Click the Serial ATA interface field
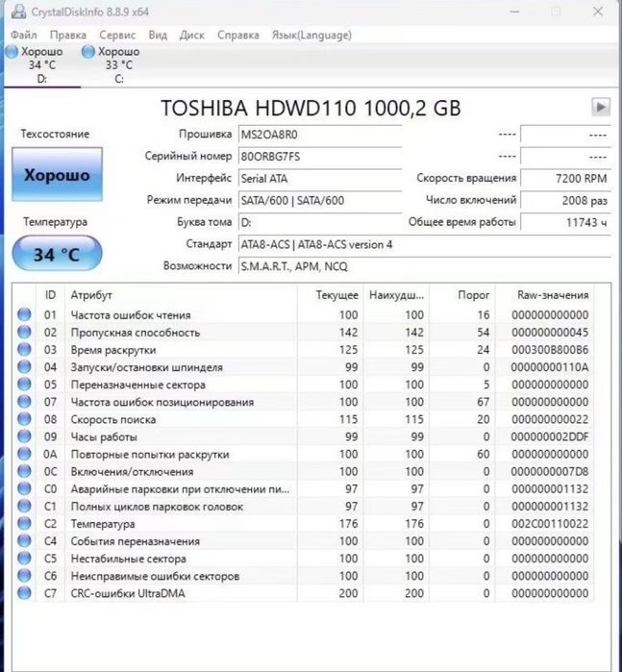622x672 pixels. (320, 178)
